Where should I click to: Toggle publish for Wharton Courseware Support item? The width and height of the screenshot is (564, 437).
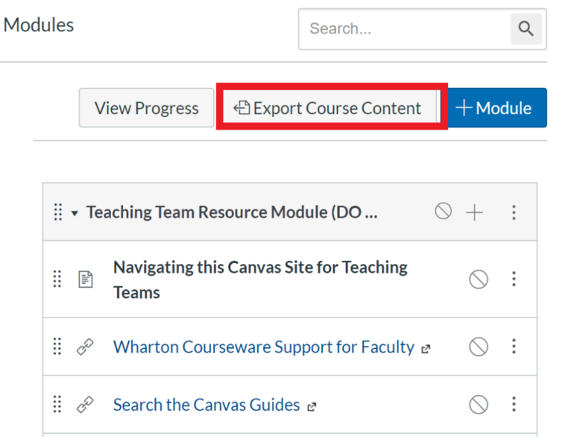coord(479,347)
